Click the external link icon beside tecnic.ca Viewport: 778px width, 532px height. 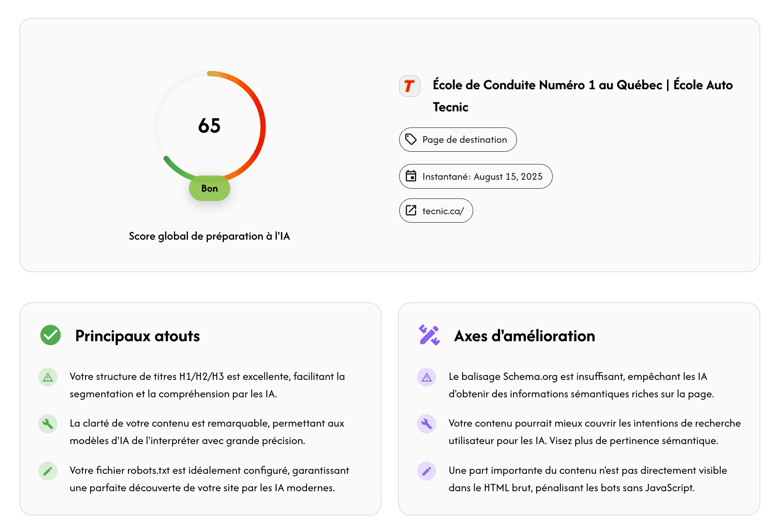pos(411,210)
